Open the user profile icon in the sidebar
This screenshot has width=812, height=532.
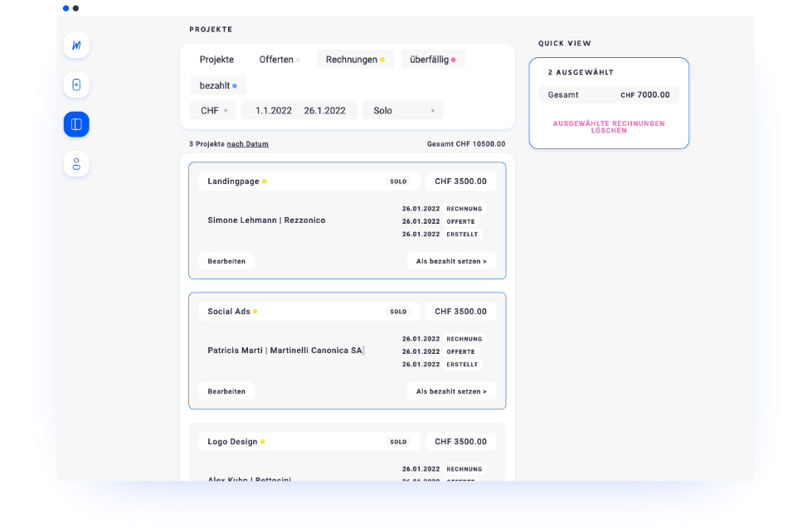(76, 164)
